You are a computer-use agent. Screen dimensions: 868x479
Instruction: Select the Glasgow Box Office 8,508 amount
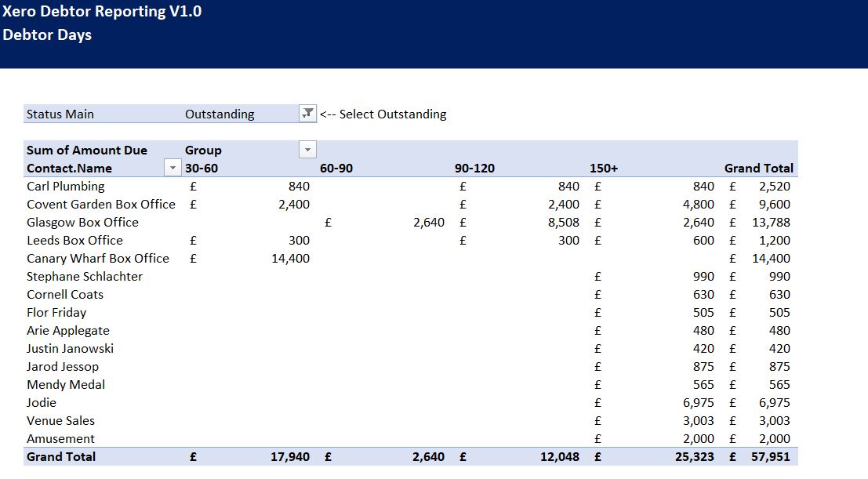click(564, 222)
